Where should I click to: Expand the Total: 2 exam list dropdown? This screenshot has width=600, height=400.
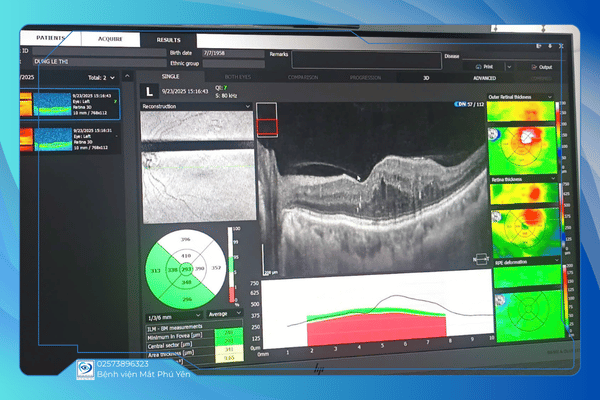tap(112, 76)
